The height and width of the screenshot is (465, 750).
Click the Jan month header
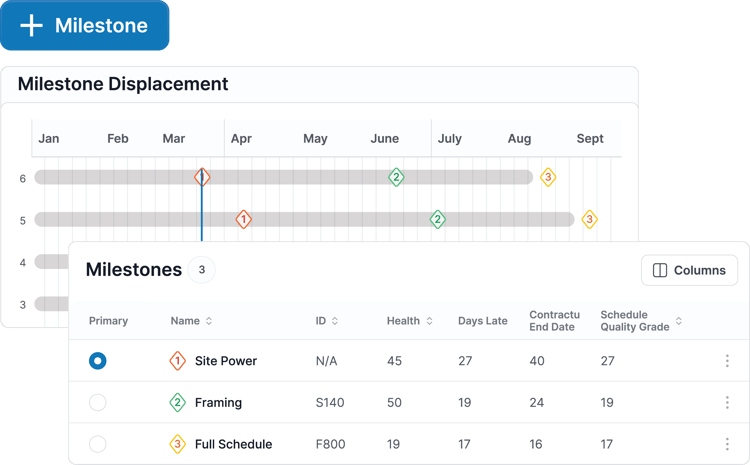coord(48,139)
